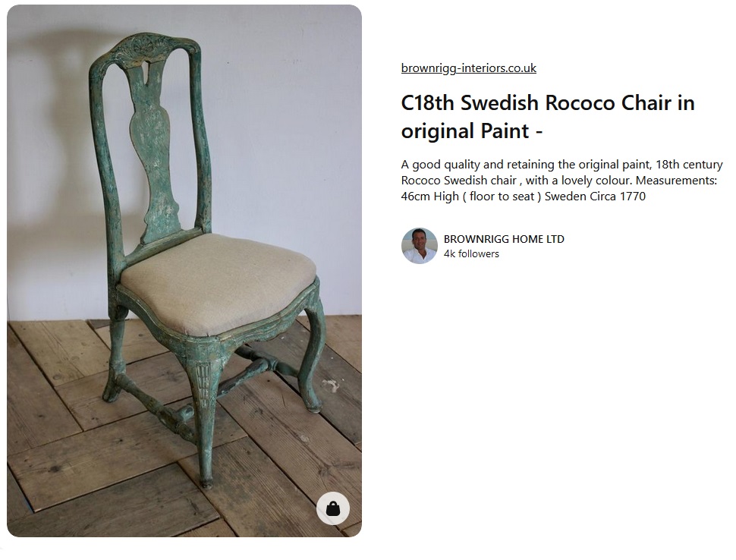Open the brownrigg-interiors.co.uk source link
The width and height of the screenshot is (736, 560).
[x=468, y=68]
